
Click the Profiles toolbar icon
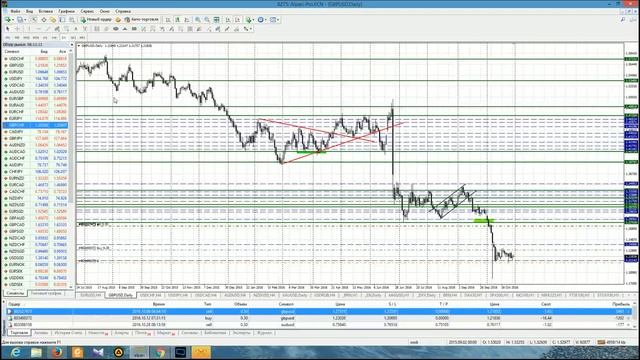click(20, 20)
